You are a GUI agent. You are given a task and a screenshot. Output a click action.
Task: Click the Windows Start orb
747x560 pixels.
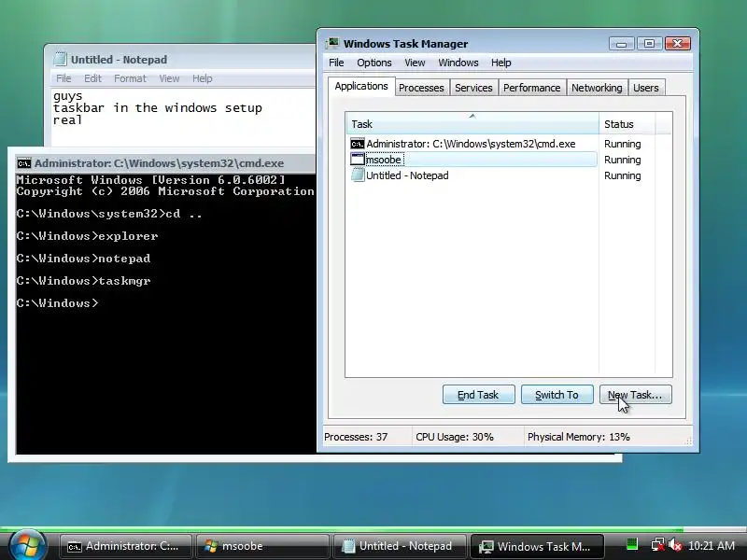point(27,545)
